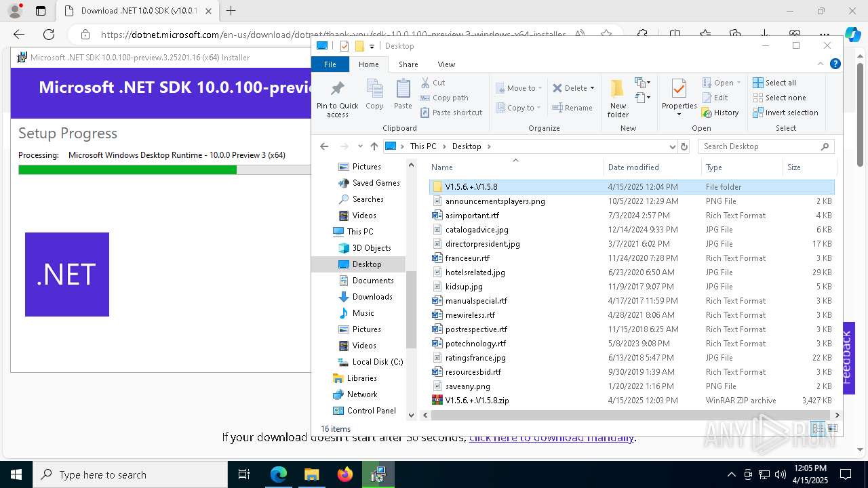This screenshot has height=488, width=868.
Task: Click the browser address bar URL
Action: point(332,35)
